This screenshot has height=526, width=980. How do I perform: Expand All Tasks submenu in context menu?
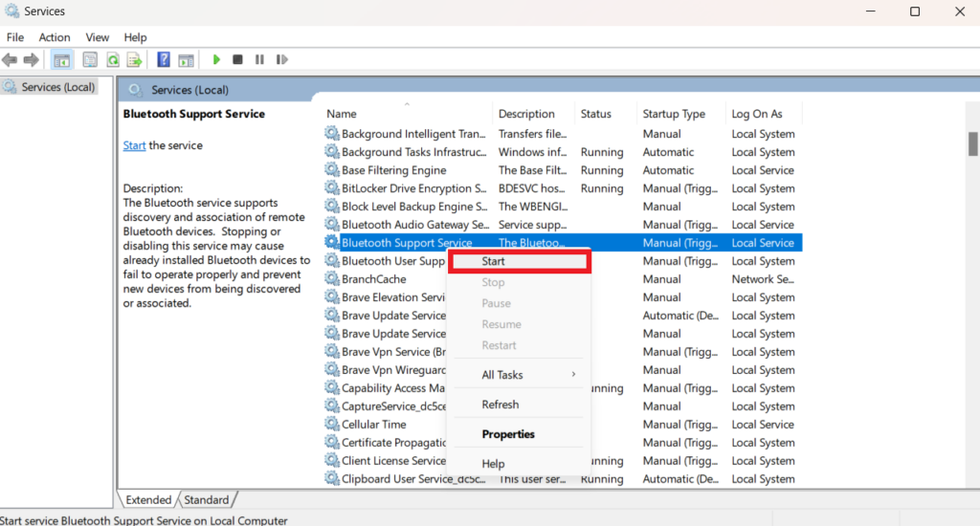coord(520,375)
